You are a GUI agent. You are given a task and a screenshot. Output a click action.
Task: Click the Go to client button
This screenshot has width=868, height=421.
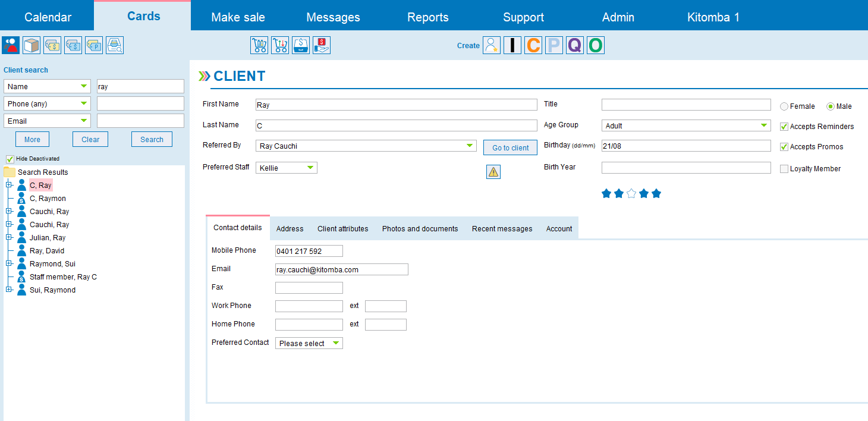[x=511, y=147]
